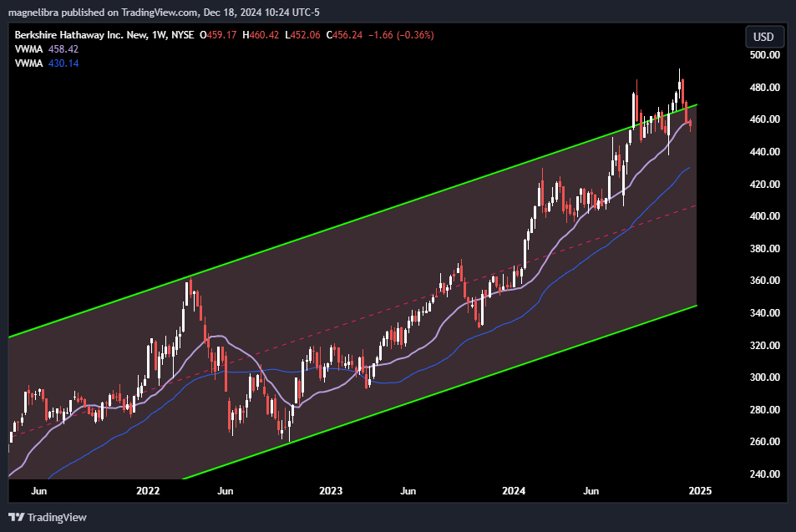The height and width of the screenshot is (532, 796).
Task: Click the 440.00 price axis label
Action: tap(764, 152)
